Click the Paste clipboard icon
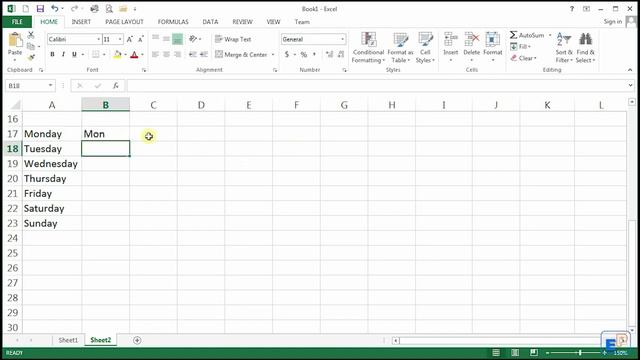 click(x=15, y=40)
